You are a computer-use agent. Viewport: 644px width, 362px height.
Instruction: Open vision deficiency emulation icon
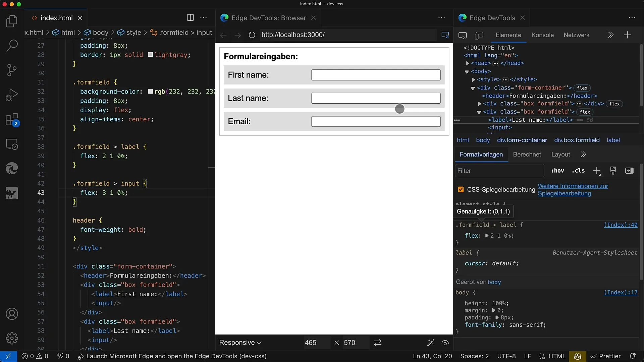pyautogui.click(x=445, y=343)
